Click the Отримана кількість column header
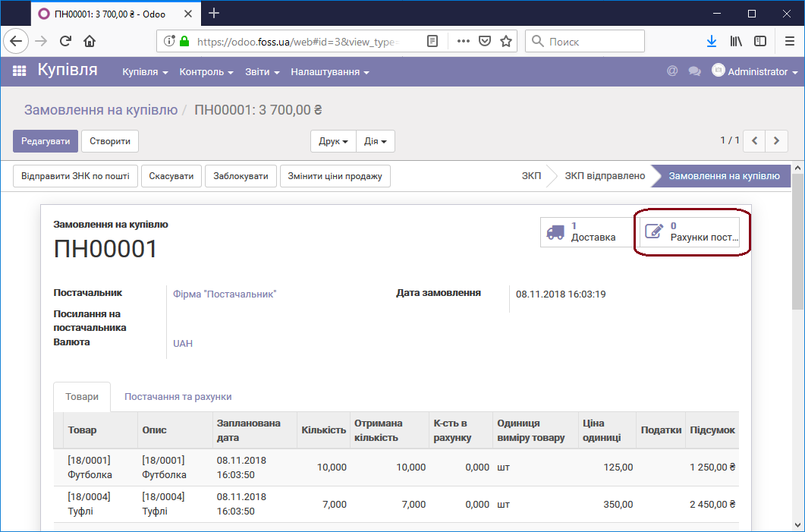 click(389, 430)
